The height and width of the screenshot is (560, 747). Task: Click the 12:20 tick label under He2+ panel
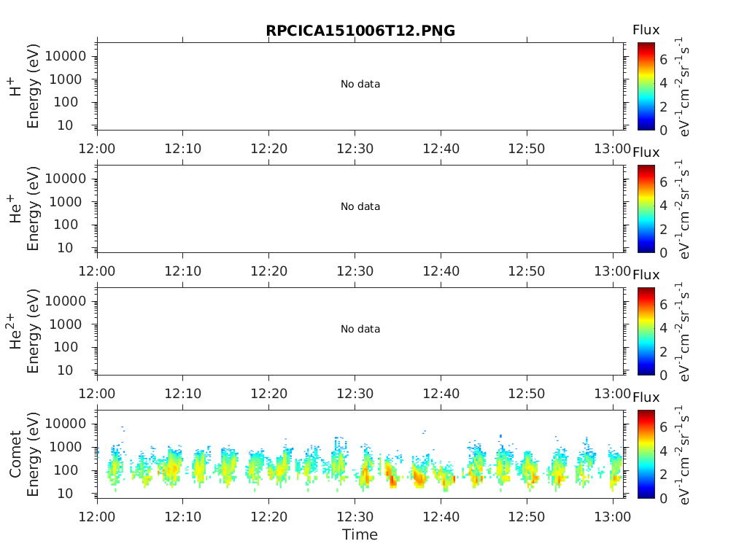coord(269,393)
